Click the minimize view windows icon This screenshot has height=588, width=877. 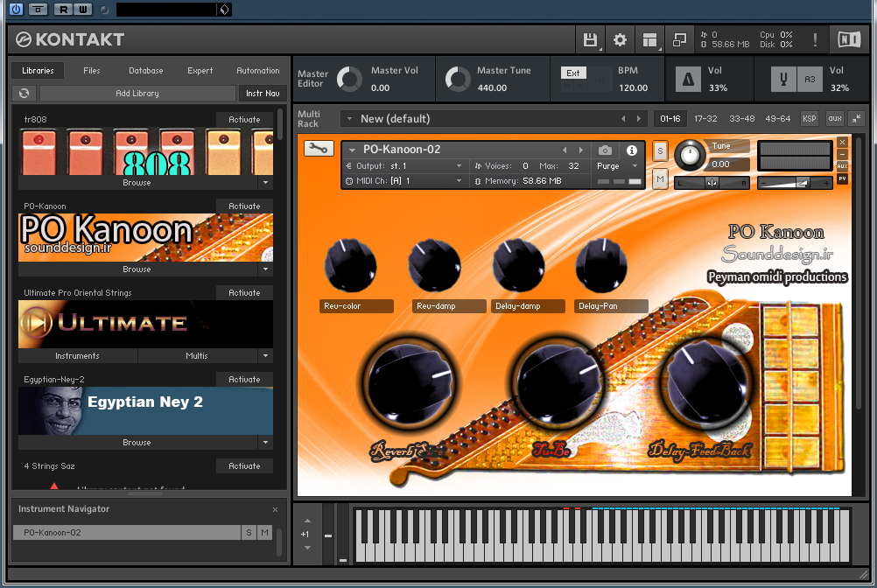click(x=679, y=39)
